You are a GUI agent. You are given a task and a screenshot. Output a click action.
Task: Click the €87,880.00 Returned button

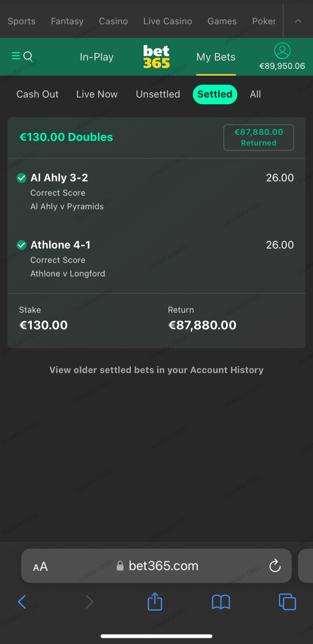pos(259,137)
